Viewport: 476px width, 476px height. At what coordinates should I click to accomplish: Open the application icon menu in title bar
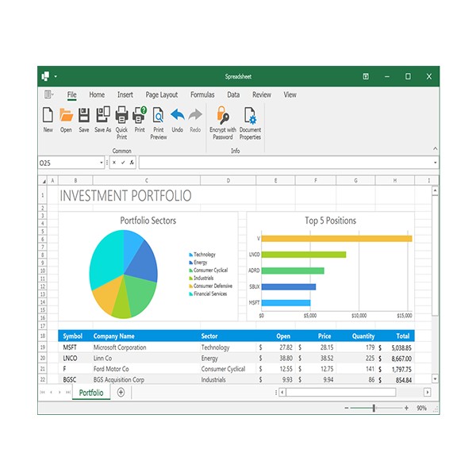tap(45, 76)
